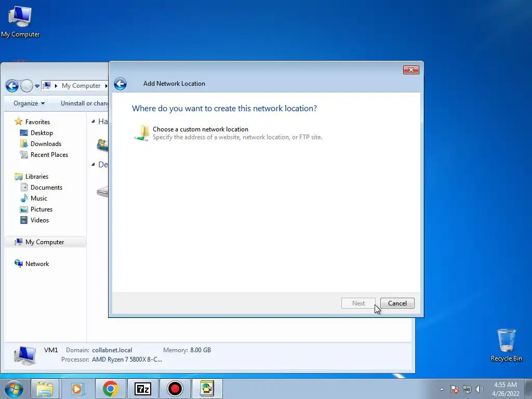This screenshot has width=532, height=399.
Task: Click the Favorites star icon
Action: pyautogui.click(x=19, y=122)
